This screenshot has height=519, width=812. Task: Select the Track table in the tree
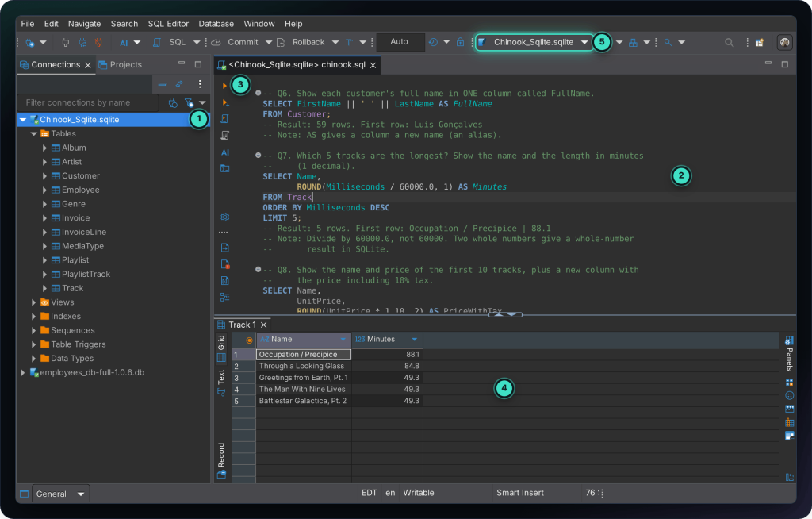click(x=72, y=288)
